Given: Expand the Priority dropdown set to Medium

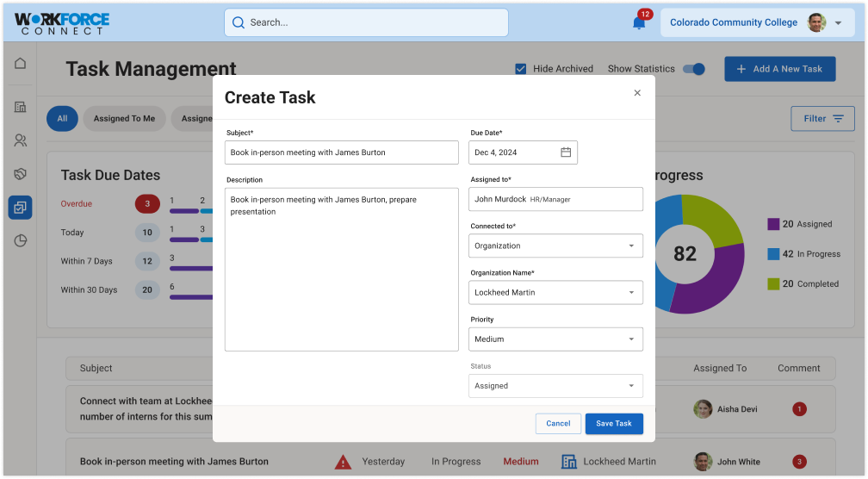Looking at the screenshot, I should (x=556, y=339).
